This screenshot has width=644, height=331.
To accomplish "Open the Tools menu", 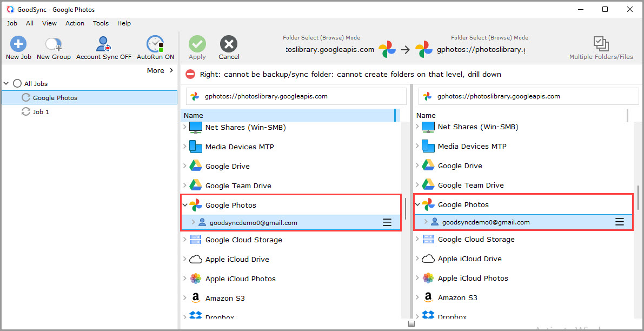I will [x=101, y=23].
